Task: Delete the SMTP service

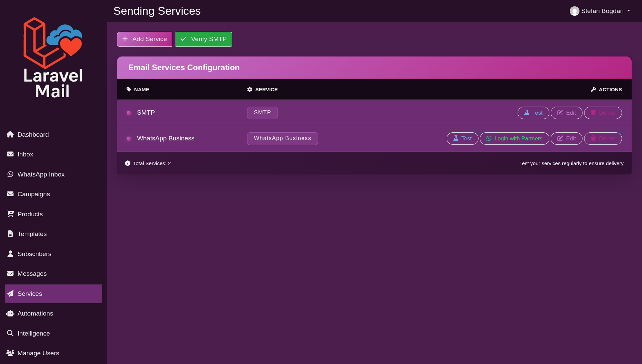Action: pyautogui.click(x=603, y=113)
